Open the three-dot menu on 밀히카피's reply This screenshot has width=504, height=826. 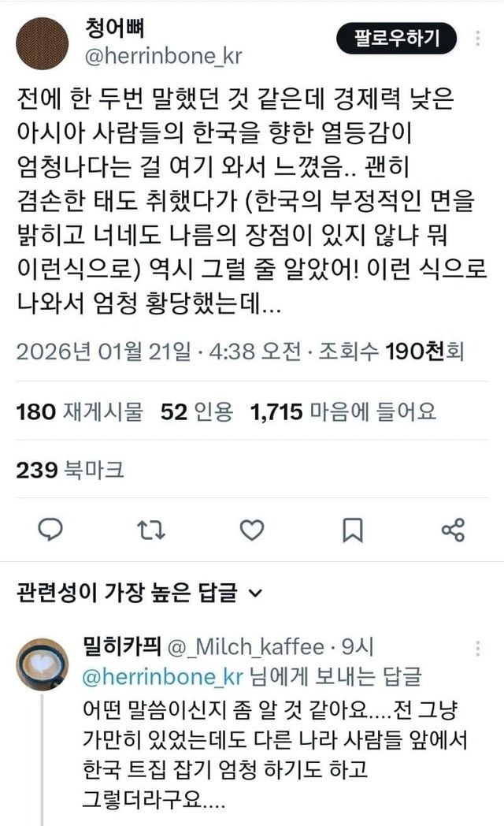coord(478,649)
